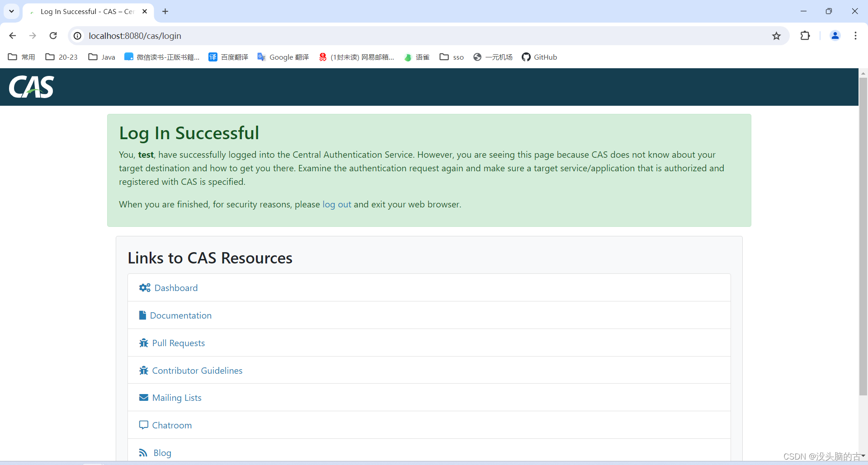Open the Dashboard link
Viewport: 868px width, 465px height.
click(x=176, y=288)
